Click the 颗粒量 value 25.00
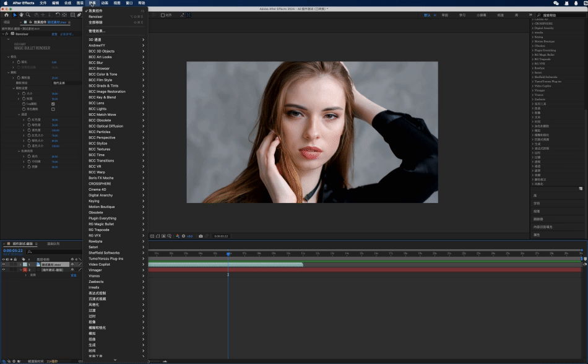Screen dimensions: 588x364 [54, 77]
